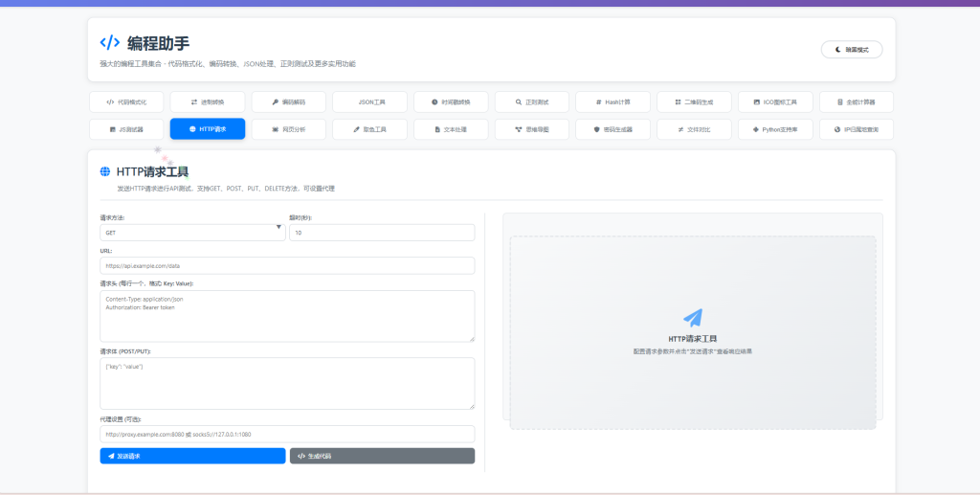This screenshot has height=495, width=980.
Task: Open the 时间戳转换 timestamp converter
Action: tap(451, 101)
